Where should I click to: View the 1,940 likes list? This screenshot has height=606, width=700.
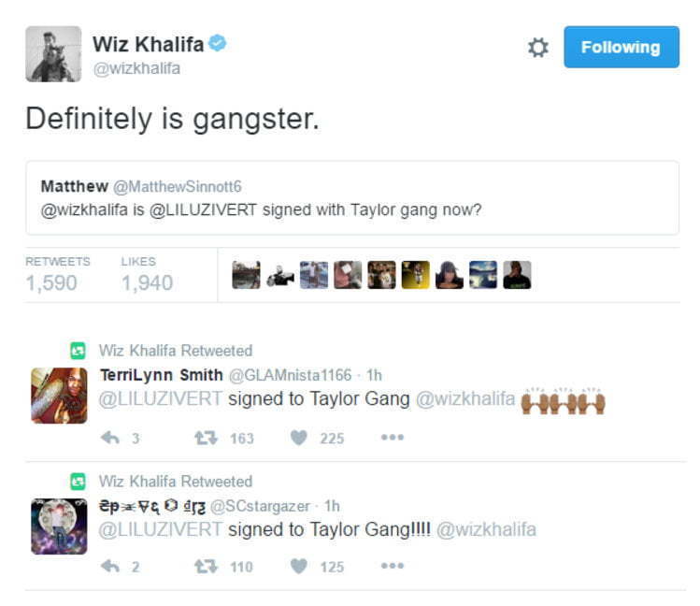coord(147,275)
